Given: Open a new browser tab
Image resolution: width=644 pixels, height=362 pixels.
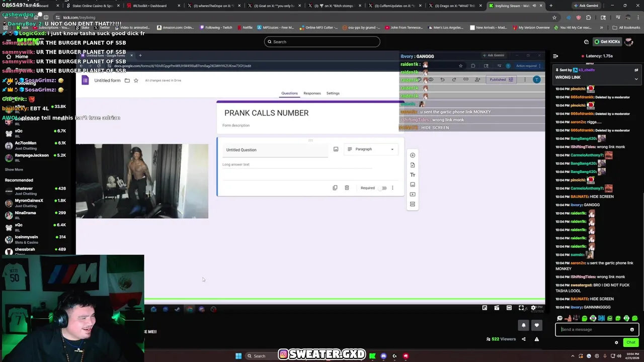Looking at the screenshot, I should (551, 6).
